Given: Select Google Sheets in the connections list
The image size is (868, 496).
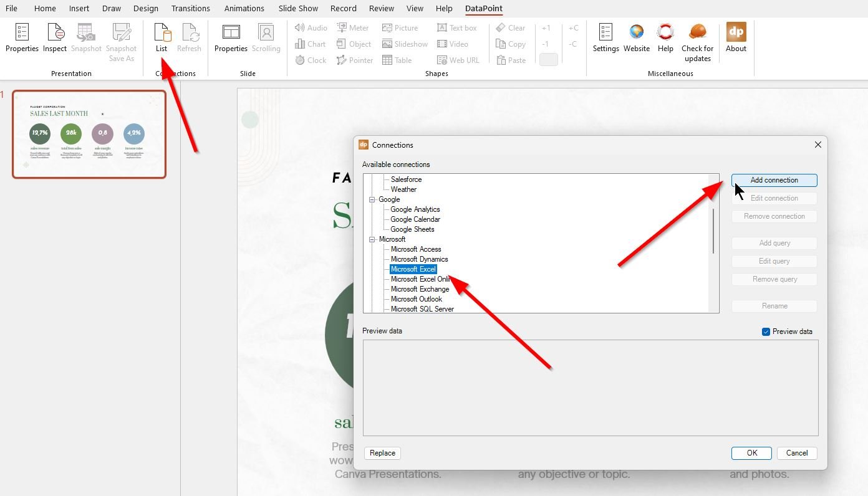Looking at the screenshot, I should [x=412, y=229].
